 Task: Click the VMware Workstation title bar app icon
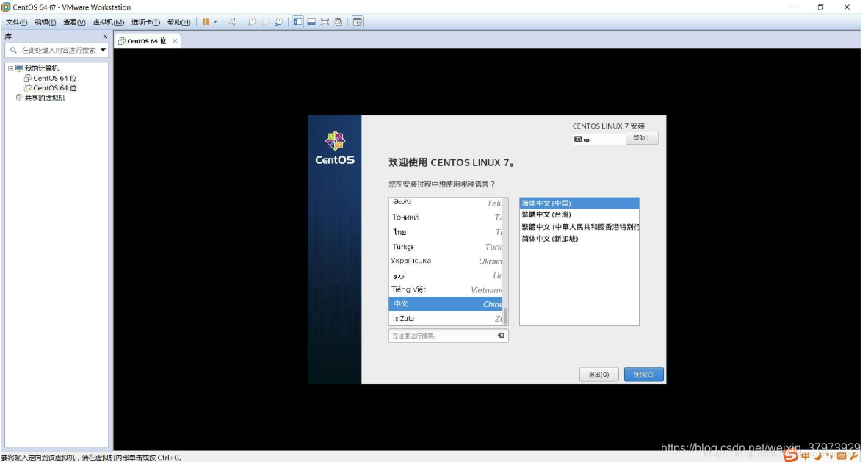click(x=6, y=7)
